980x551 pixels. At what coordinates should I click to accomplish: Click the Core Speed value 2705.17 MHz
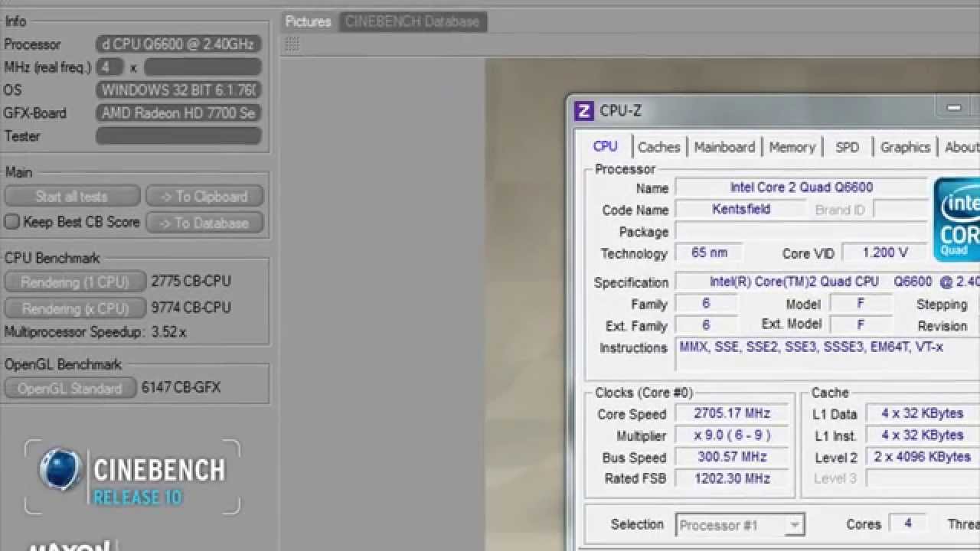point(731,413)
